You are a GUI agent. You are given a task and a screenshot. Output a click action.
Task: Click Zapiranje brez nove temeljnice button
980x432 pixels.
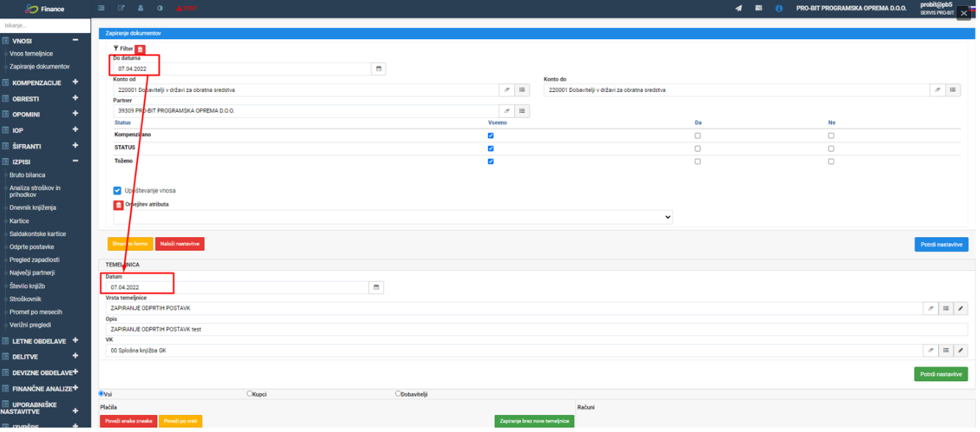[534, 421]
